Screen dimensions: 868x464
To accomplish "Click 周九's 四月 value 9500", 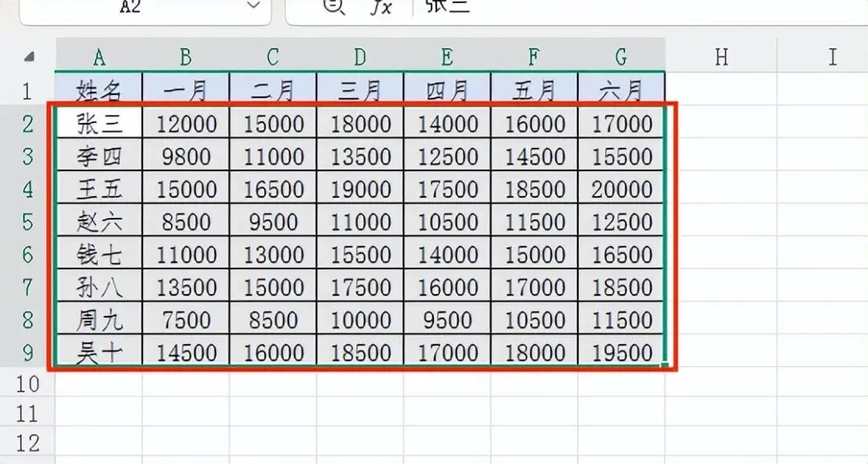I will point(448,319).
